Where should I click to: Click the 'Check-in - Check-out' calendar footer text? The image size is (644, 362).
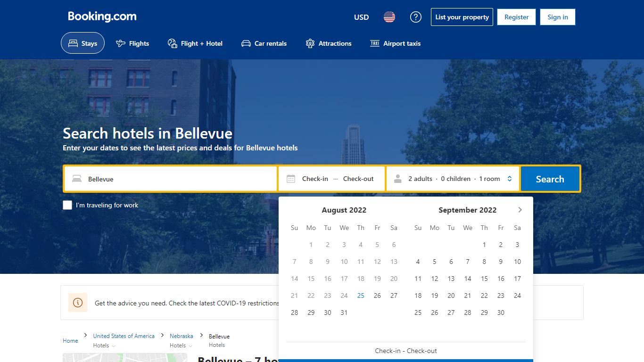click(406, 351)
